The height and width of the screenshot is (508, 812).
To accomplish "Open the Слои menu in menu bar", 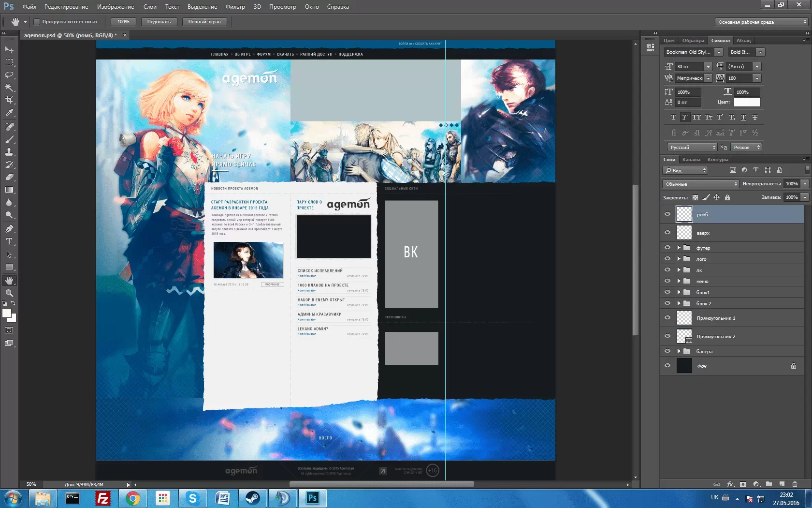I will click(150, 7).
